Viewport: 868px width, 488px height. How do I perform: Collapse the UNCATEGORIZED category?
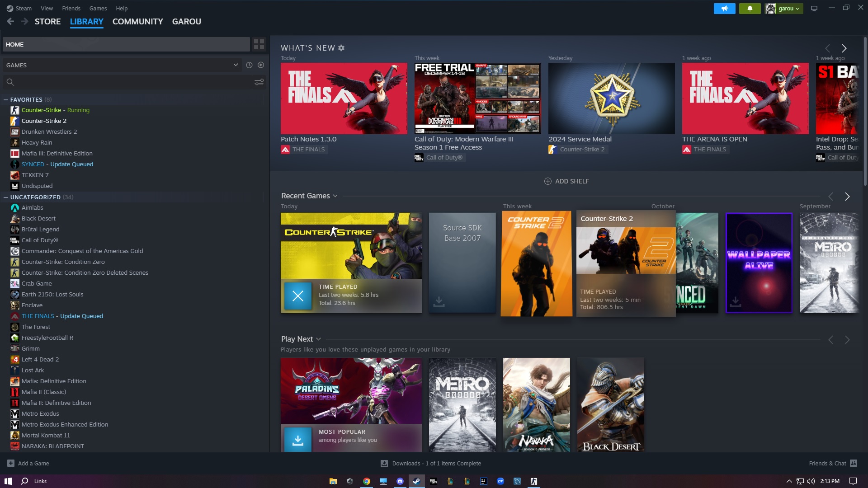tap(6, 197)
